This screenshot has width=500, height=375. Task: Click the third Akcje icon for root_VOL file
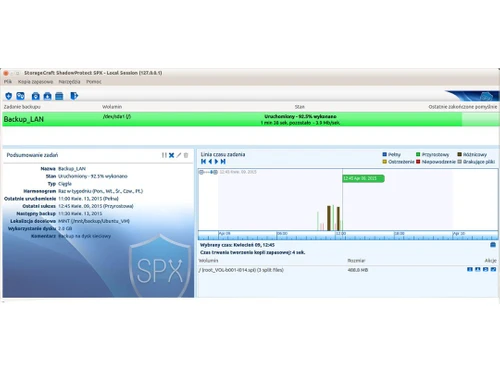tap(486, 269)
